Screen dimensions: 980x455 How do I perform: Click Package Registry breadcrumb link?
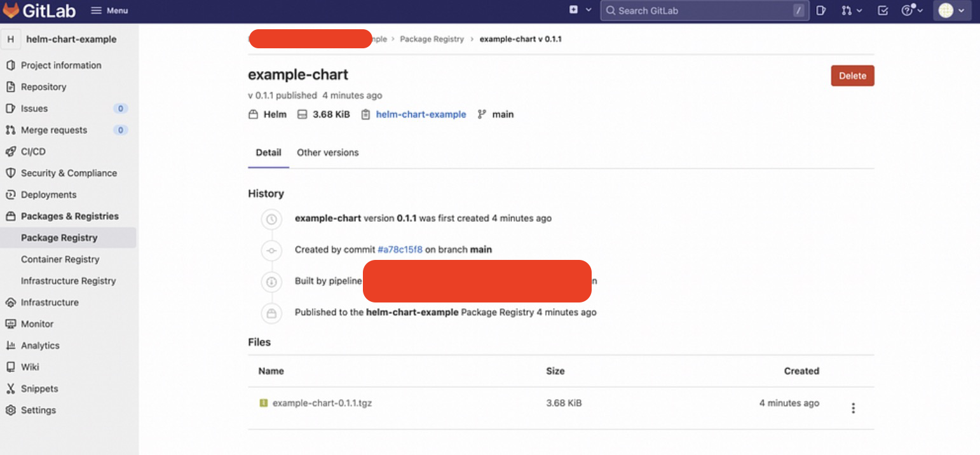(x=432, y=39)
